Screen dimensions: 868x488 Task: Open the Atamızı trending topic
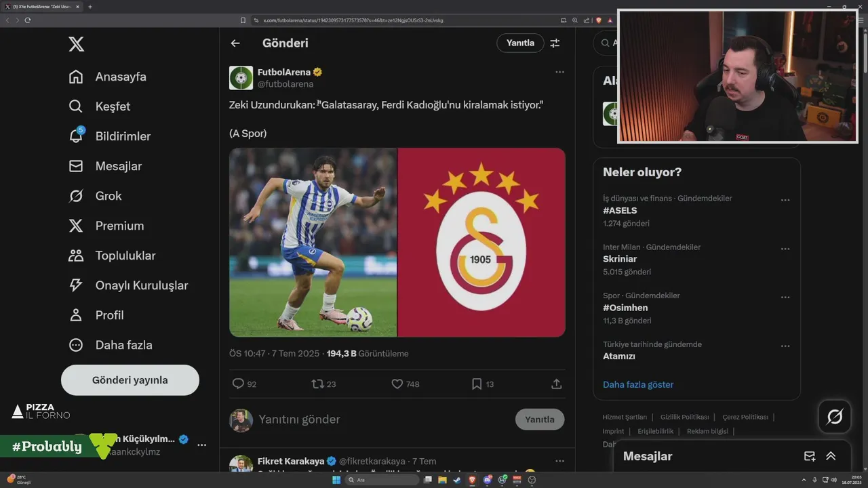619,357
